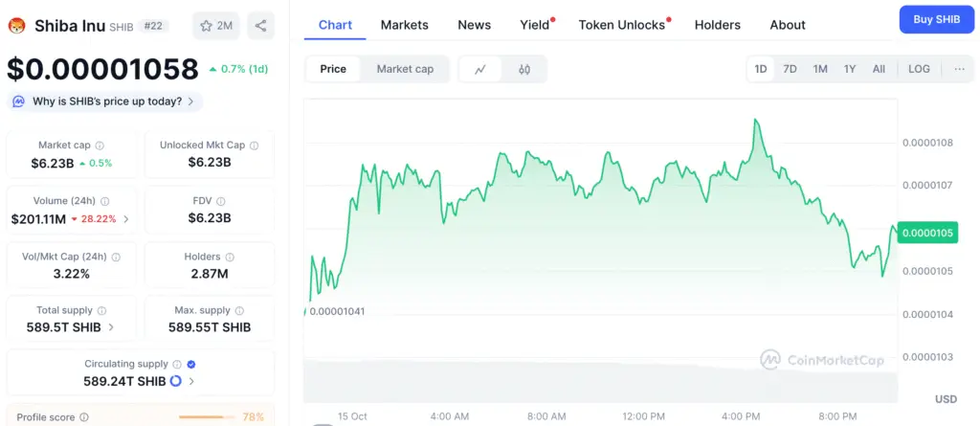
Task: Toggle chart to Market cap view
Action: pyautogui.click(x=405, y=69)
